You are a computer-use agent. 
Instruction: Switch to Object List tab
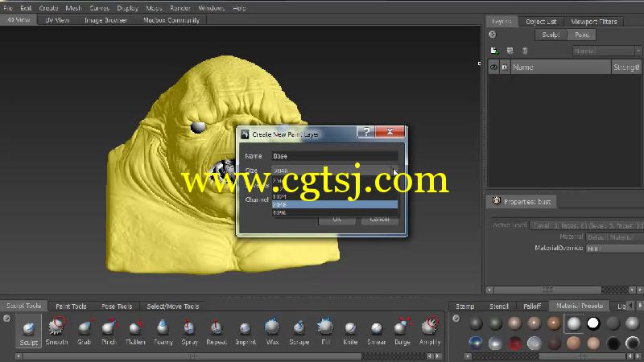[541, 22]
